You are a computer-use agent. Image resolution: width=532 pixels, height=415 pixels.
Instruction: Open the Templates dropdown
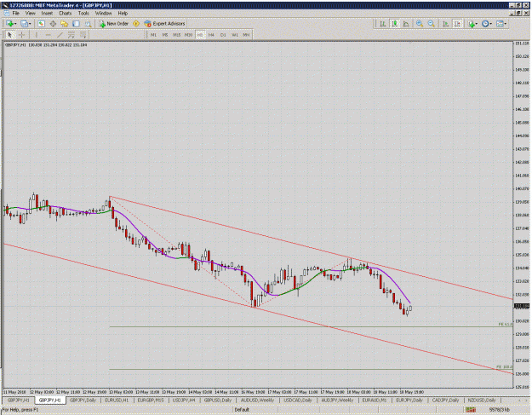[501, 23]
